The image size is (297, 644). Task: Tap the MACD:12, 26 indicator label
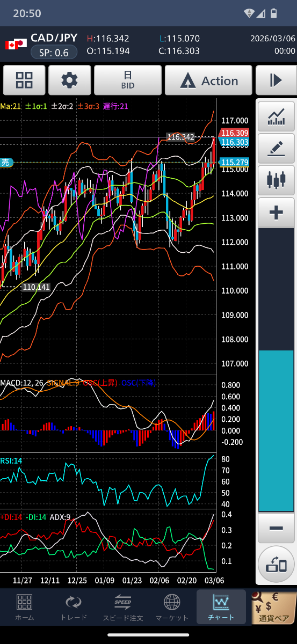coord(22,383)
